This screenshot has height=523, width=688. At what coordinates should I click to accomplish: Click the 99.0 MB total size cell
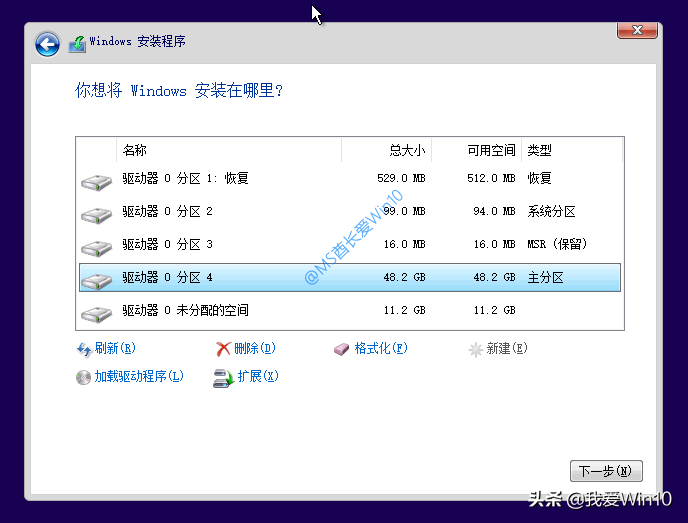coord(404,211)
